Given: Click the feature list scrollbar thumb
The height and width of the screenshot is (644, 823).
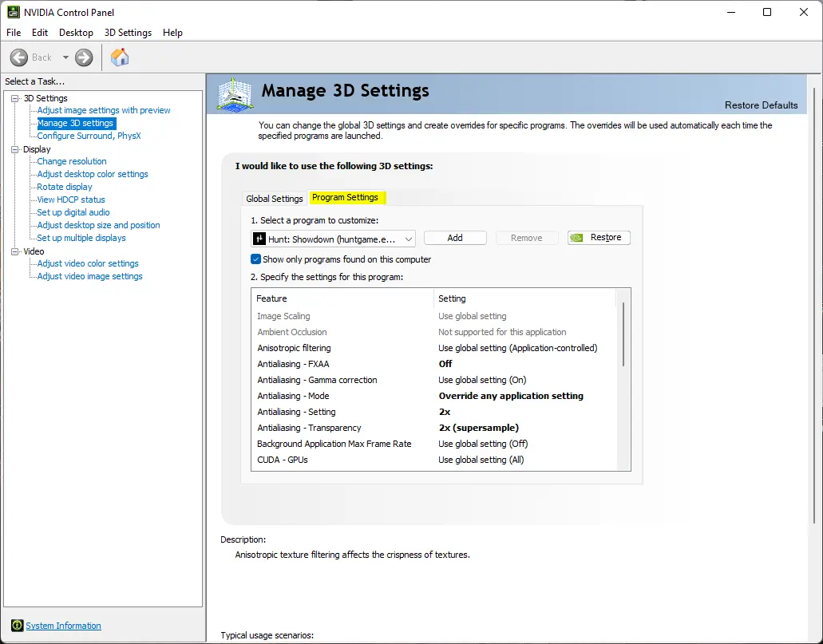Looking at the screenshot, I should [623, 334].
